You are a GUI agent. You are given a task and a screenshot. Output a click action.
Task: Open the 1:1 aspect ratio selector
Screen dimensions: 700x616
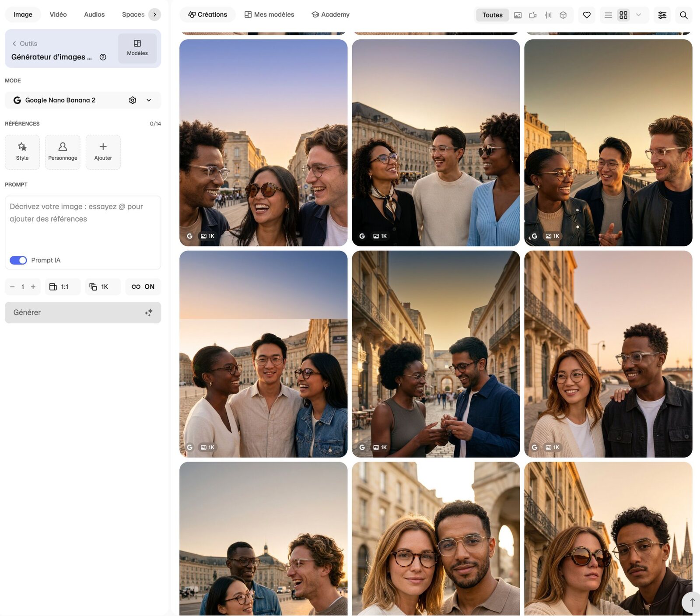coord(63,287)
